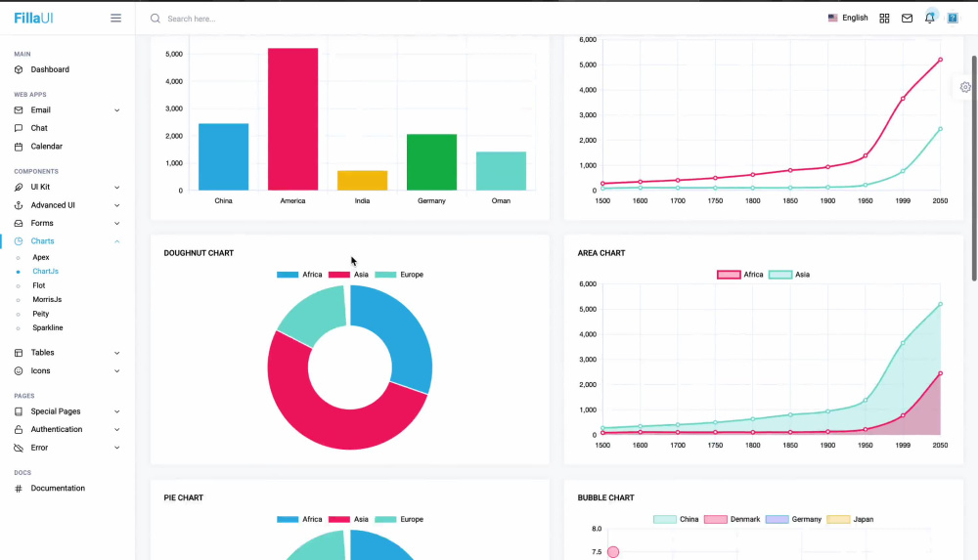Click the Error cloud-off icon
The image size is (978, 560).
click(18, 448)
